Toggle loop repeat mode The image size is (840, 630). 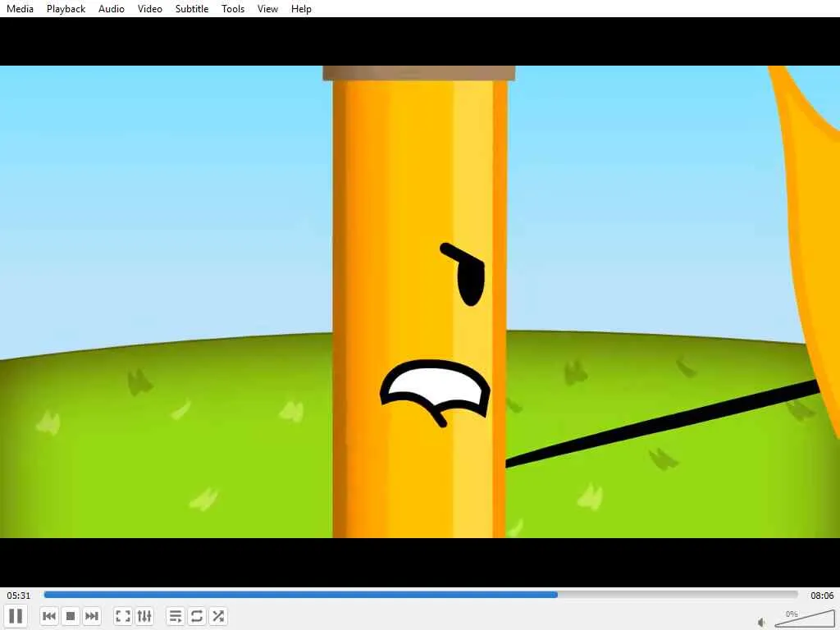197,616
